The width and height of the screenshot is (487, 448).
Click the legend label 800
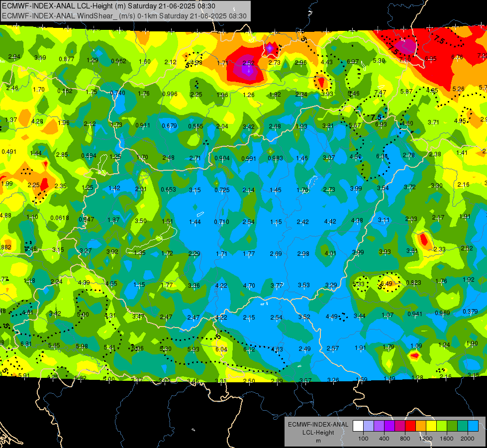tap(405, 439)
